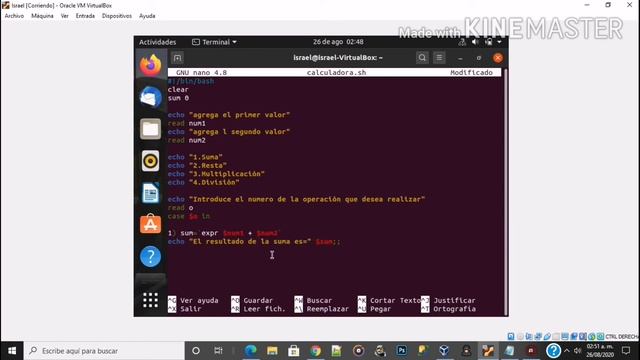The height and width of the screenshot is (360, 640).
Task: Open Ubuntu Software store in the dock
Action: [x=150, y=224]
